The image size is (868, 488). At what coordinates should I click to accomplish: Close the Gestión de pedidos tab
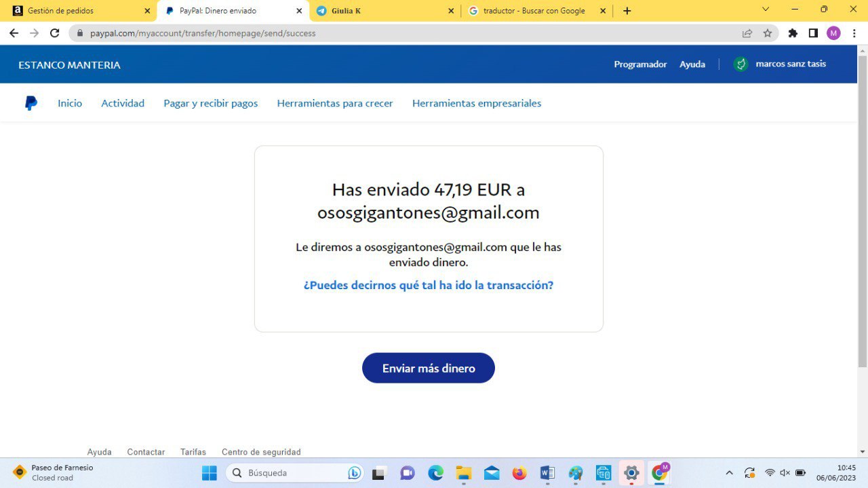tap(147, 11)
